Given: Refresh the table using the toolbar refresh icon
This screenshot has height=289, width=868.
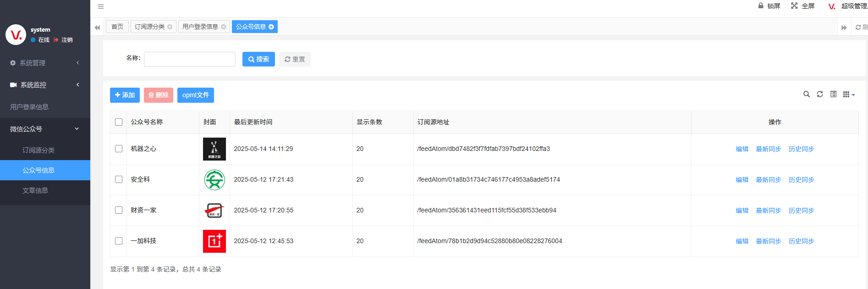Looking at the screenshot, I should pyautogui.click(x=820, y=94).
